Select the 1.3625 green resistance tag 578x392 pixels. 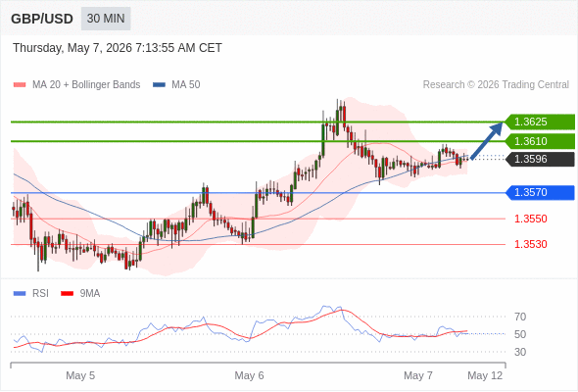(540, 122)
